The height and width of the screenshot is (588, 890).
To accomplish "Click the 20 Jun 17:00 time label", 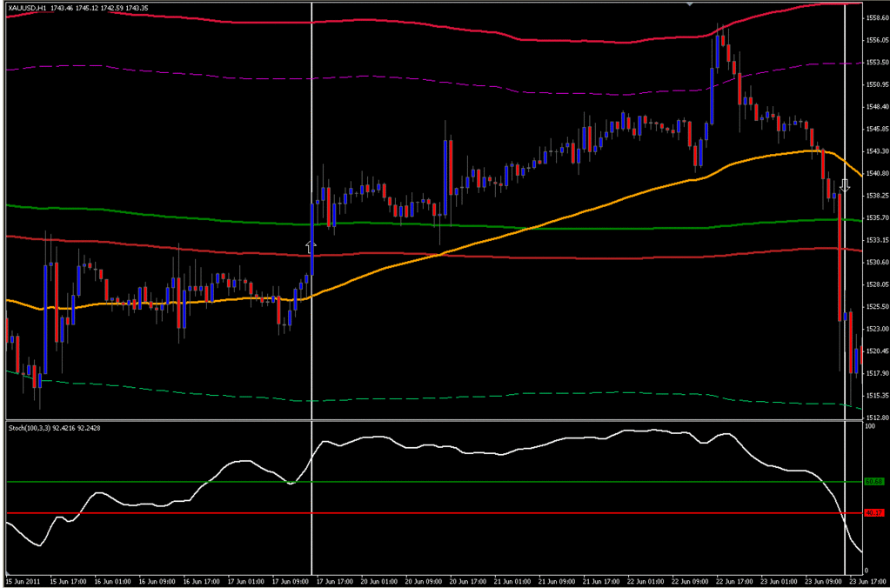I will pyautogui.click(x=468, y=582).
